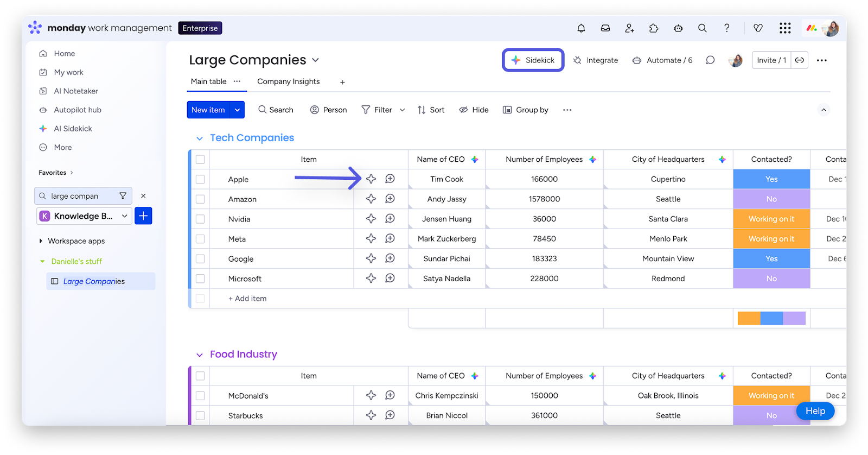This screenshot has height=455, width=868.
Task: Open the nine-dot products switcher grid
Action: click(785, 28)
